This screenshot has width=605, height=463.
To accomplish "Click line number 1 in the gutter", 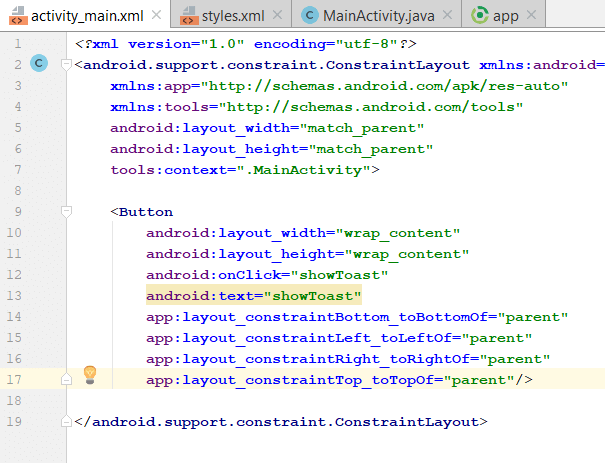I will click(x=18, y=44).
